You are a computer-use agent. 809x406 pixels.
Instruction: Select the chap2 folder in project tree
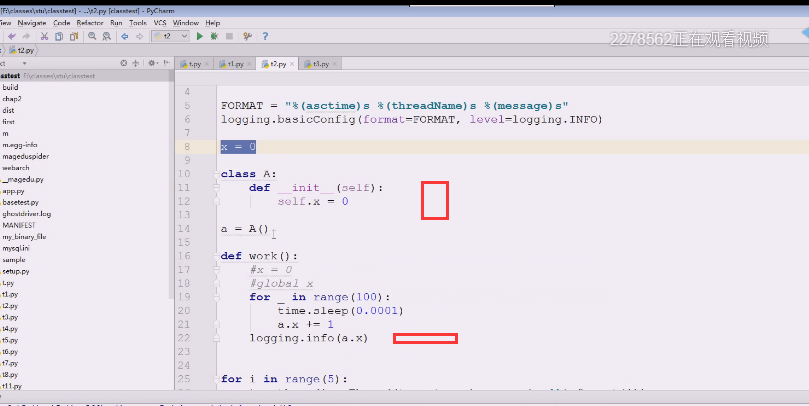click(x=12, y=99)
